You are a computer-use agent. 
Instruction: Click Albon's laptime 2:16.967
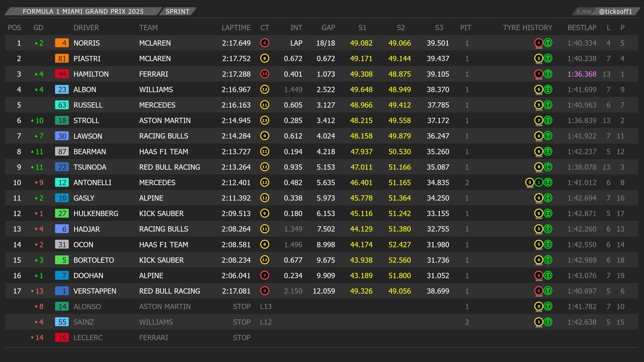[x=236, y=89]
